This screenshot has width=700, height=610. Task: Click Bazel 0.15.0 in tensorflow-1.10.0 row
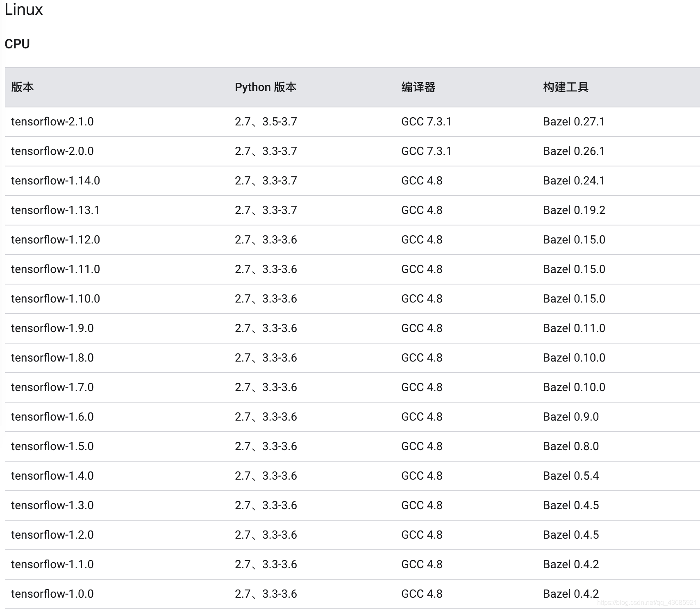(574, 299)
